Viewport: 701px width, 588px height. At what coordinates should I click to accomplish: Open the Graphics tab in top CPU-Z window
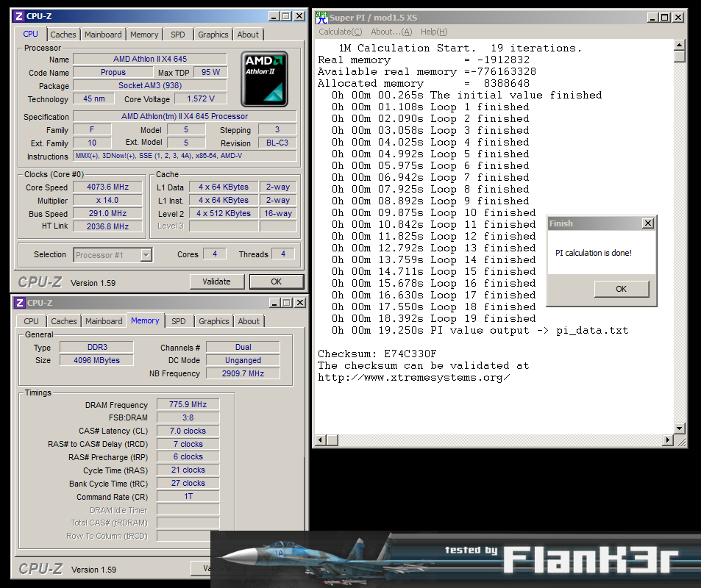click(x=213, y=35)
